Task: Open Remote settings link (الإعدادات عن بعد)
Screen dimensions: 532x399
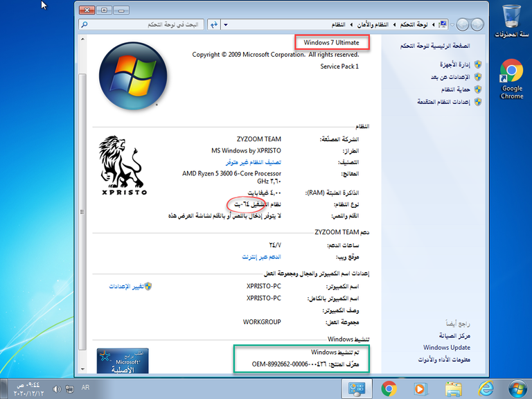Action: point(450,77)
